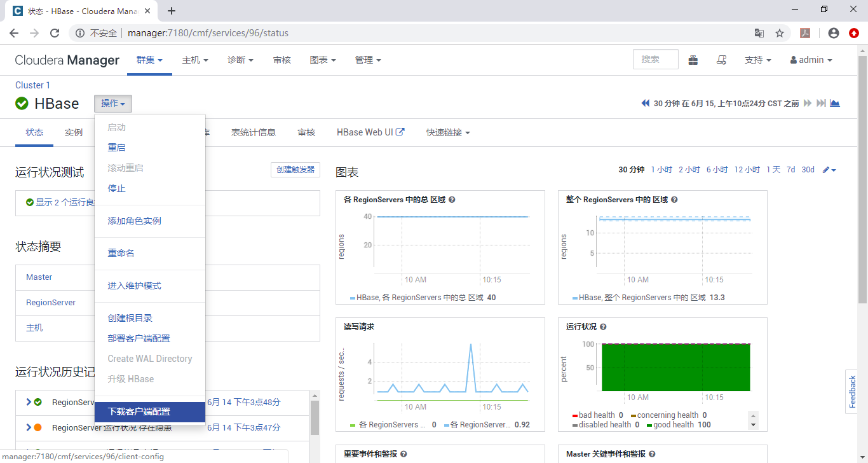Click help icon next to 重要事件和警报
The width and height of the screenshot is (868, 463).
403,454
